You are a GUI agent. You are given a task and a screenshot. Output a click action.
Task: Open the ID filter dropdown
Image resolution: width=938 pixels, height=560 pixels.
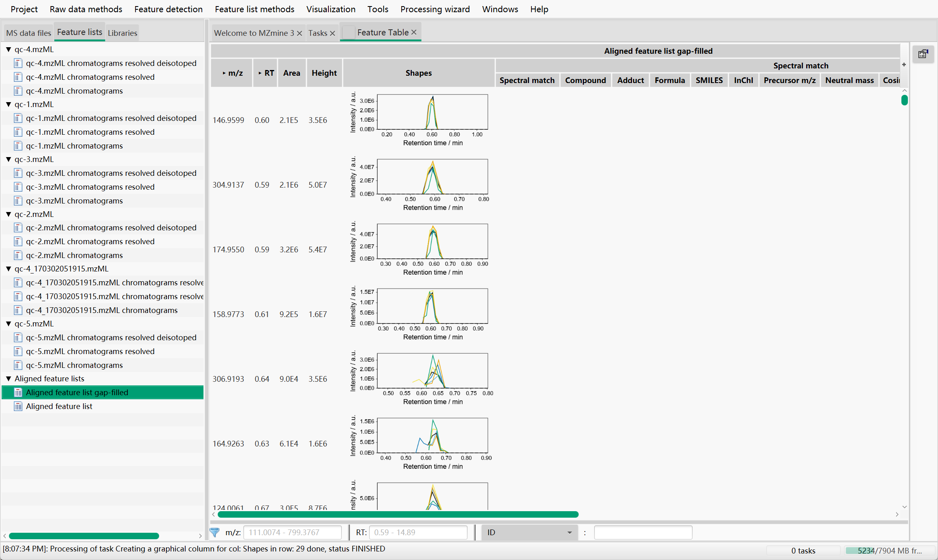click(x=569, y=532)
